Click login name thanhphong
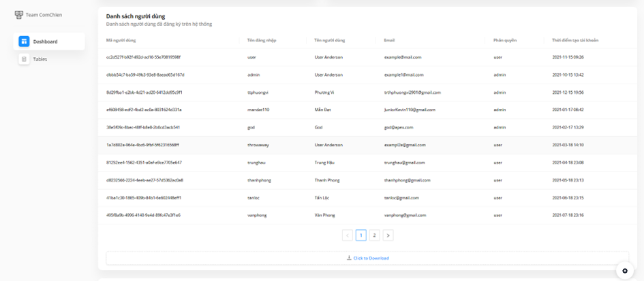Screen dimensions: 644x281 coord(259,180)
